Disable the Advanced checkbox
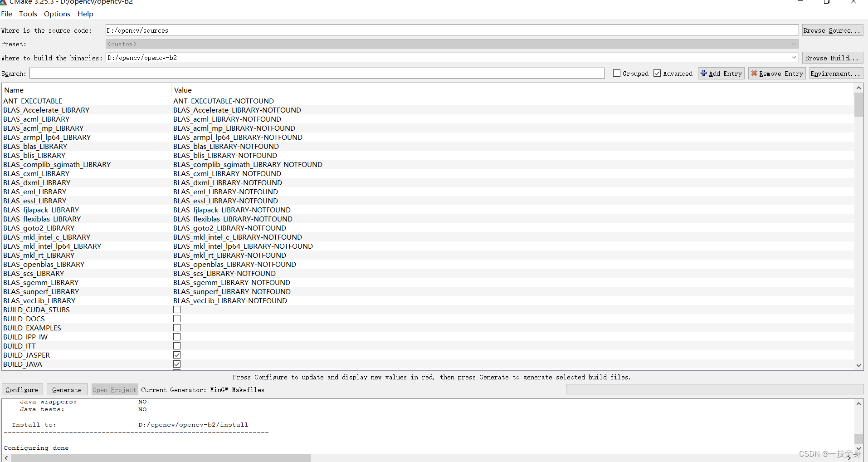The image size is (868, 462). 658,73
